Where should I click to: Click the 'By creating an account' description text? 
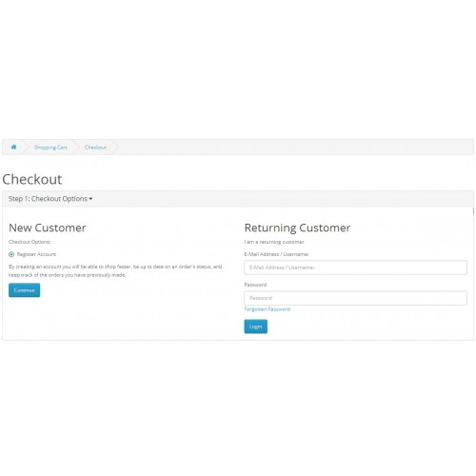point(115,270)
